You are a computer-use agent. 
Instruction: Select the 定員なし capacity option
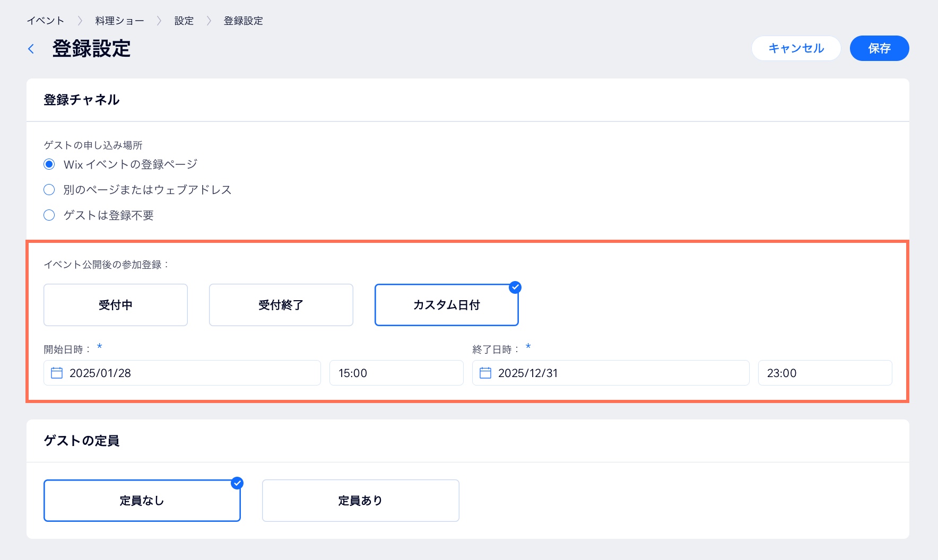click(x=142, y=501)
